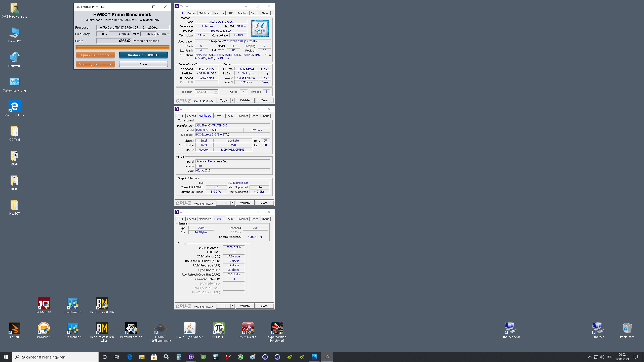The width and height of the screenshot is (644, 362).
Task: Open the BenchMate 0.10.6 Installer icon
Action: coord(102,332)
